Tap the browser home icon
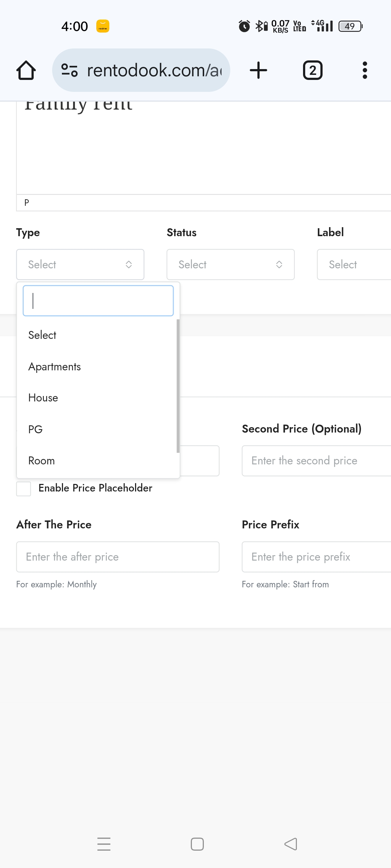 (26, 70)
